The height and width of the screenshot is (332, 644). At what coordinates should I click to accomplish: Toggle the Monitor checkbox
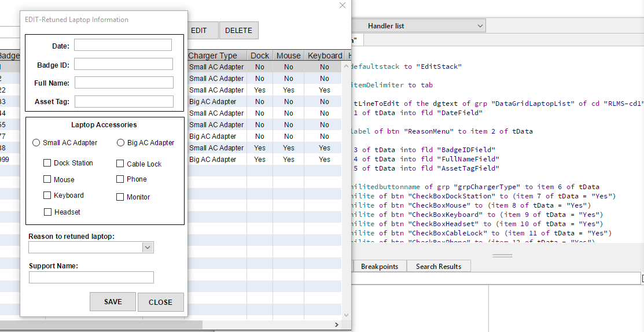pos(120,197)
